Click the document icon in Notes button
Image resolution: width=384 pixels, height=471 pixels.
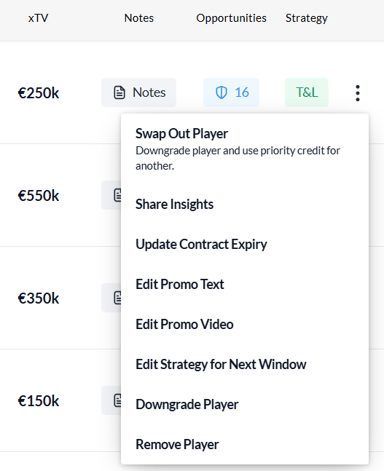(119, 93)
